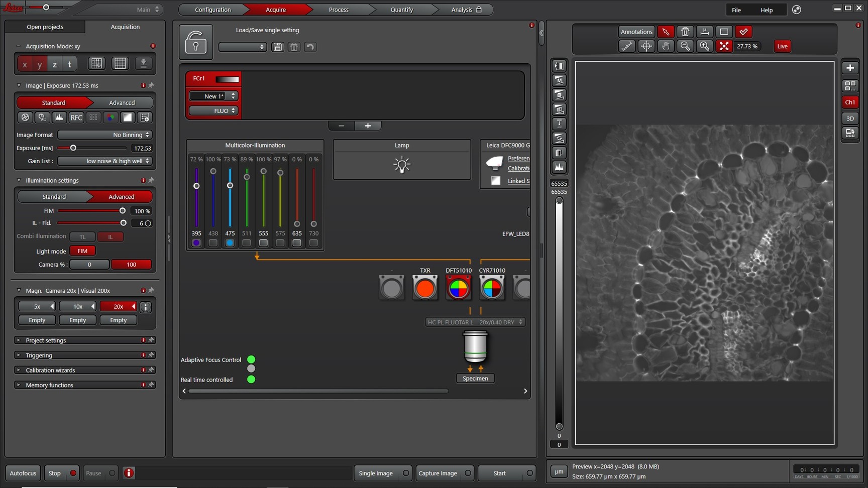Activate the zoom in magnifier icon

click(x=704, y=46)
